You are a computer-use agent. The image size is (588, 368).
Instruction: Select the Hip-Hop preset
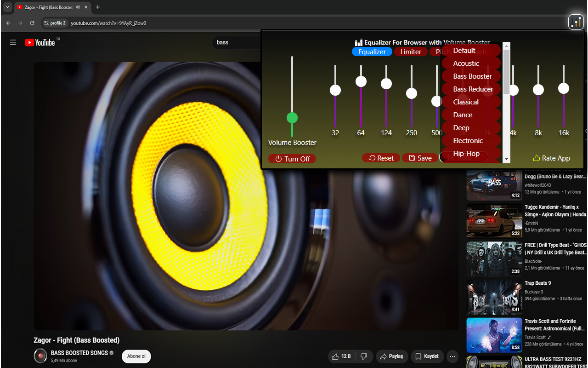pyautogui.click(x=471, y=154)
